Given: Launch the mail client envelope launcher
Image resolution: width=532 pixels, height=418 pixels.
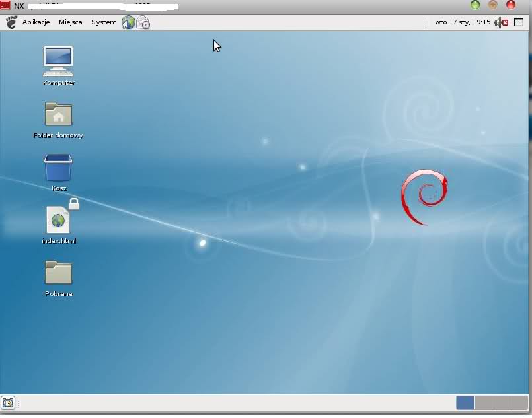Looking at the screenshot, I should (x=143, y=22).
